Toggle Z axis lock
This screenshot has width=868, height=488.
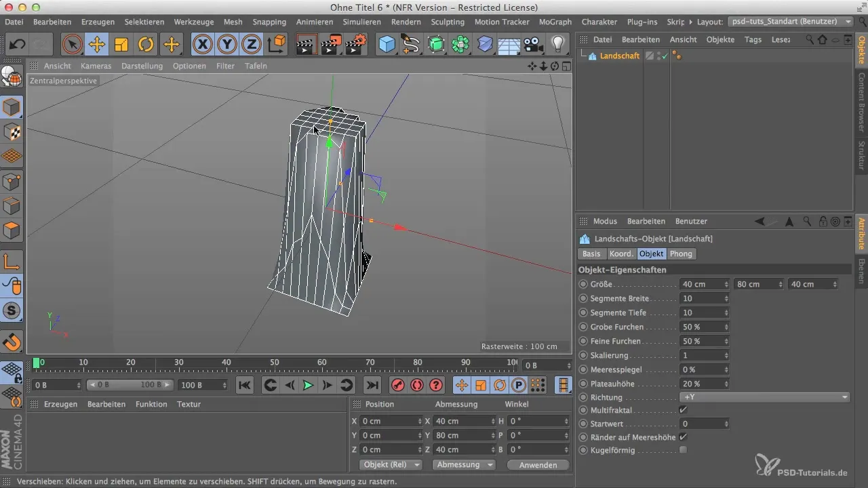(x=252, y=45)
